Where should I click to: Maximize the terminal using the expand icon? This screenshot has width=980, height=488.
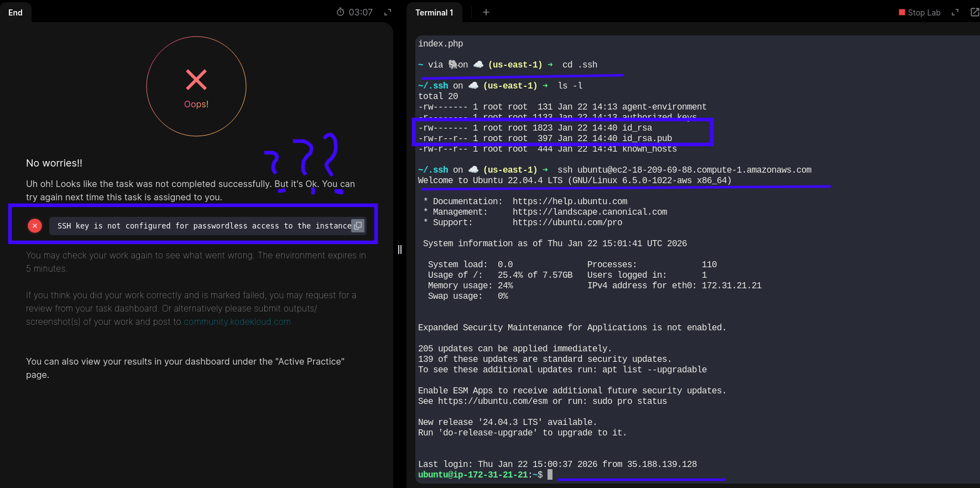click(955, 12)
